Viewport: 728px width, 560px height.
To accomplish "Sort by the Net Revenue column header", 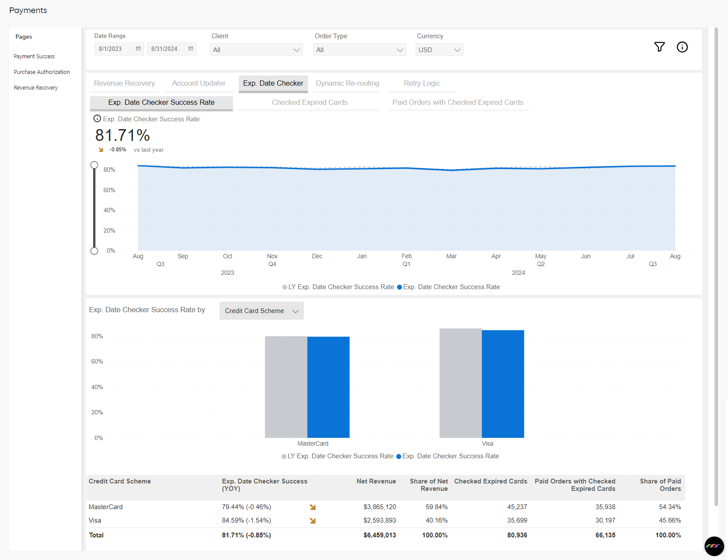I will [376, 481].
